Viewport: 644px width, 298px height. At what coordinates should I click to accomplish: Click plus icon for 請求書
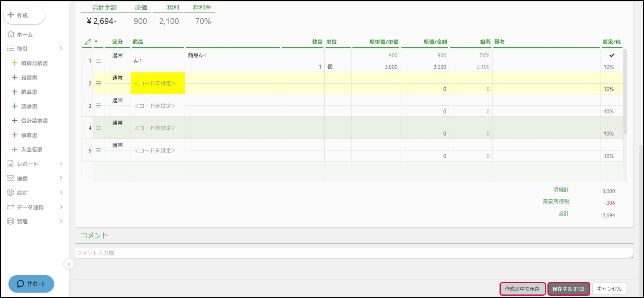point(14,106)
